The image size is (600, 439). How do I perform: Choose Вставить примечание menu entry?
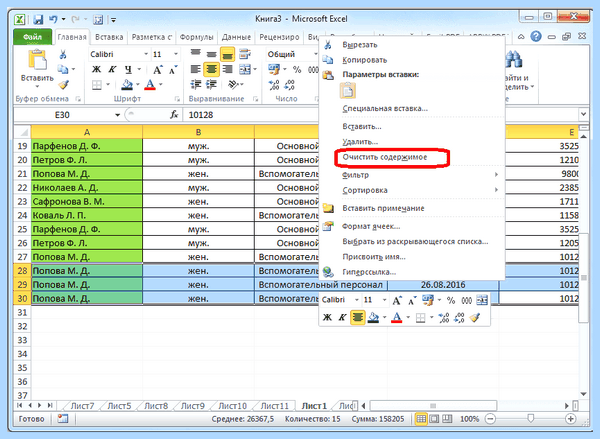(383, 208)
